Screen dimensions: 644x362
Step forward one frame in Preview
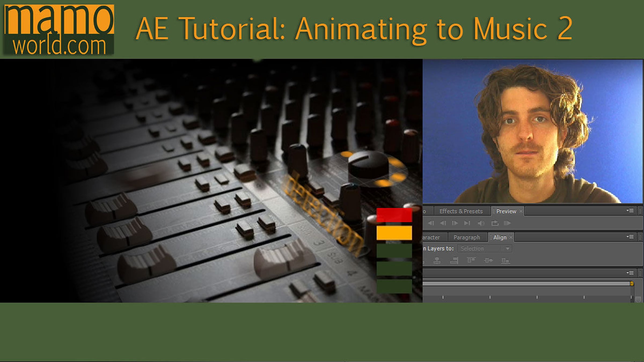[x=455, y=223]
